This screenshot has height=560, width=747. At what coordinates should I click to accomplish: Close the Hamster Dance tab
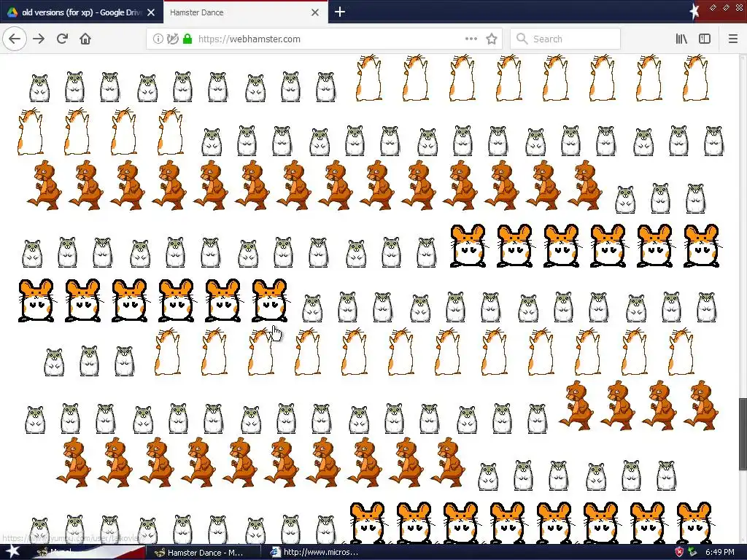pos(315,12)
